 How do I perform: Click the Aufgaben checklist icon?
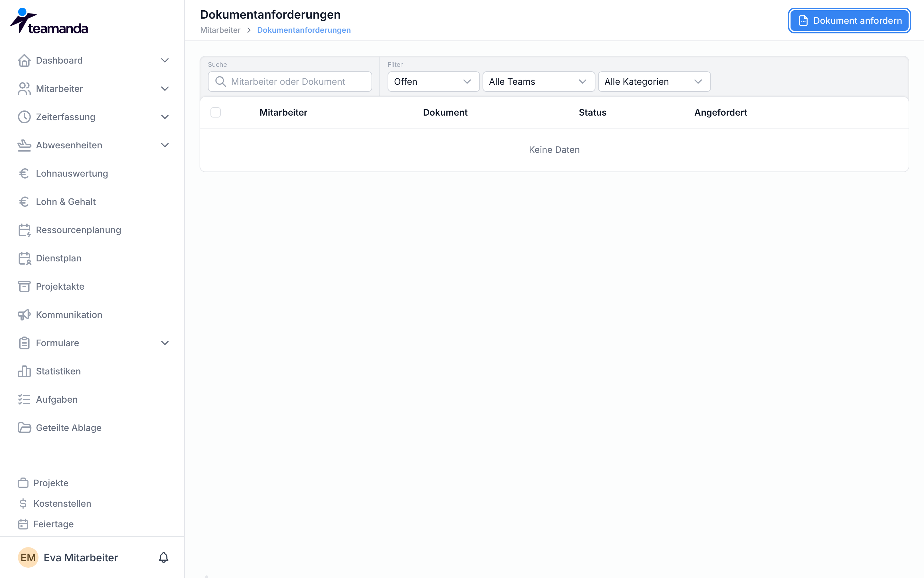point(24,399)
